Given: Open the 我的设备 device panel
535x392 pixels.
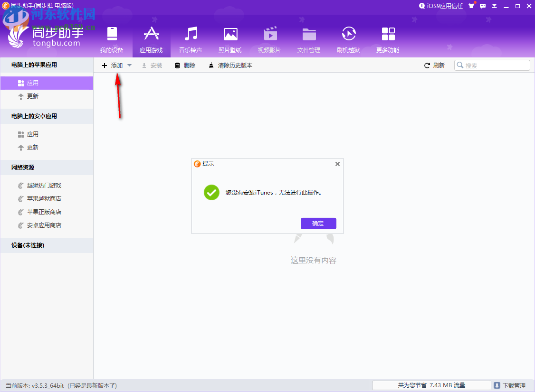Looking at the screenshot, I should click(112, 38).
